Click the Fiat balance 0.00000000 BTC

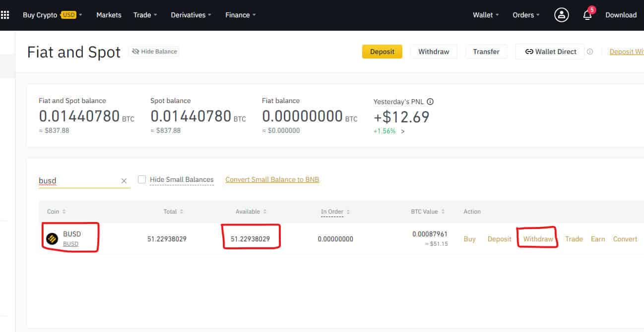point(310,116)
